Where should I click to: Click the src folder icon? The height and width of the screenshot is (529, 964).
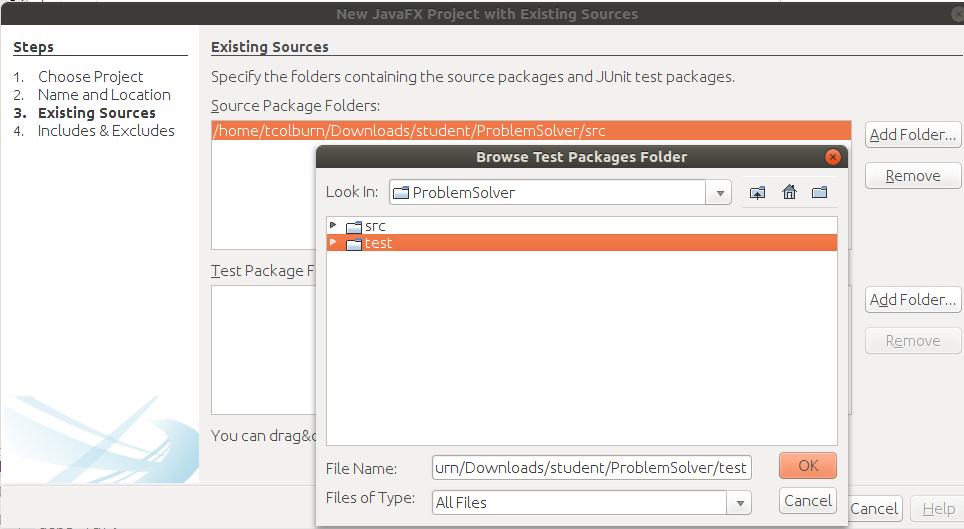tap(353, 227)
